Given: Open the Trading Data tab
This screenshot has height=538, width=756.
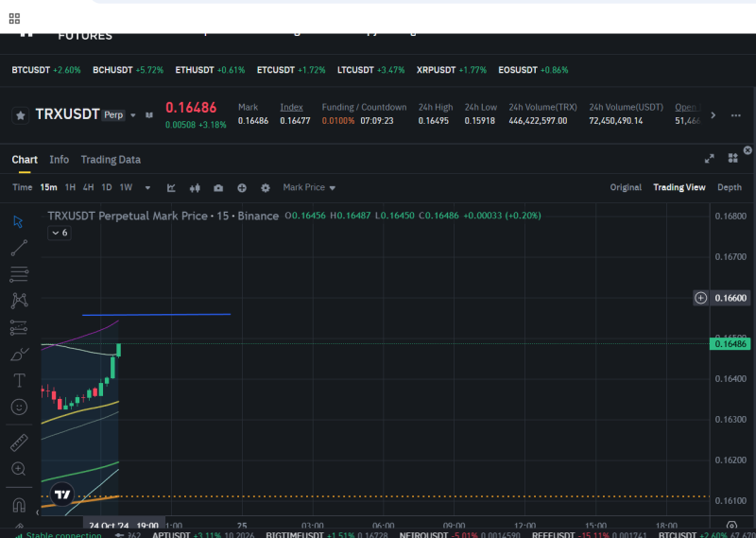Looking at the screenshot, I should coord(111,160).
